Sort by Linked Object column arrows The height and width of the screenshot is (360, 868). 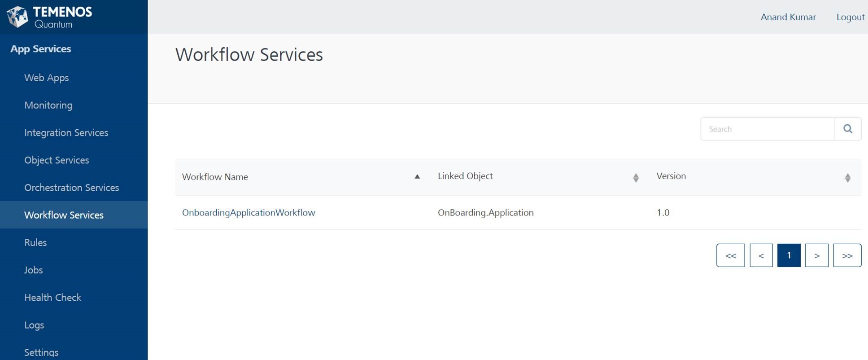636,178
